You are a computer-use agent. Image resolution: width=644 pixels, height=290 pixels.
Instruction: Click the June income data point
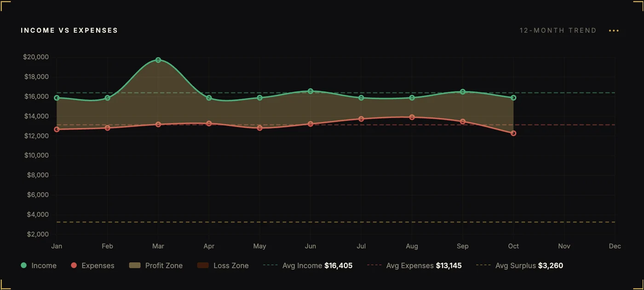(310, 91)
